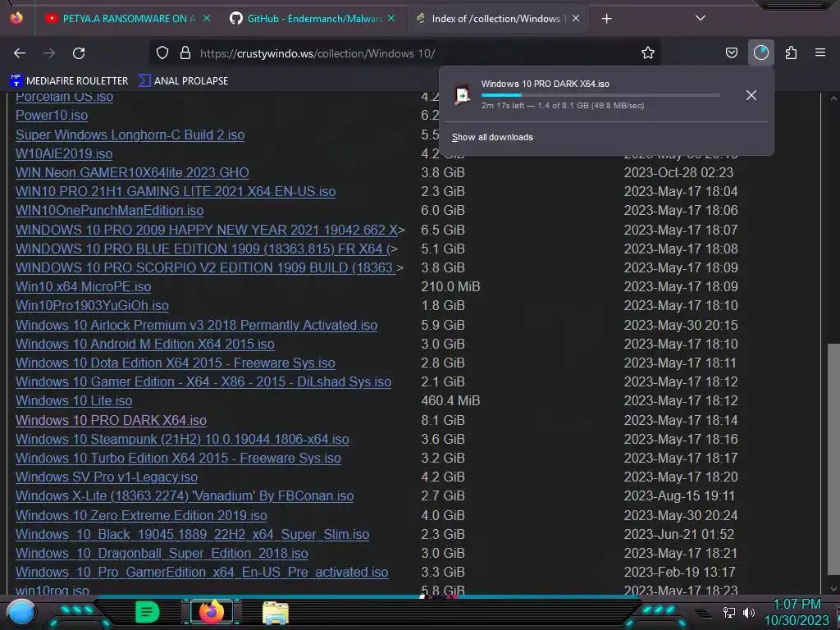Toggle the downloads panel toolbar button

click(760, 53)
